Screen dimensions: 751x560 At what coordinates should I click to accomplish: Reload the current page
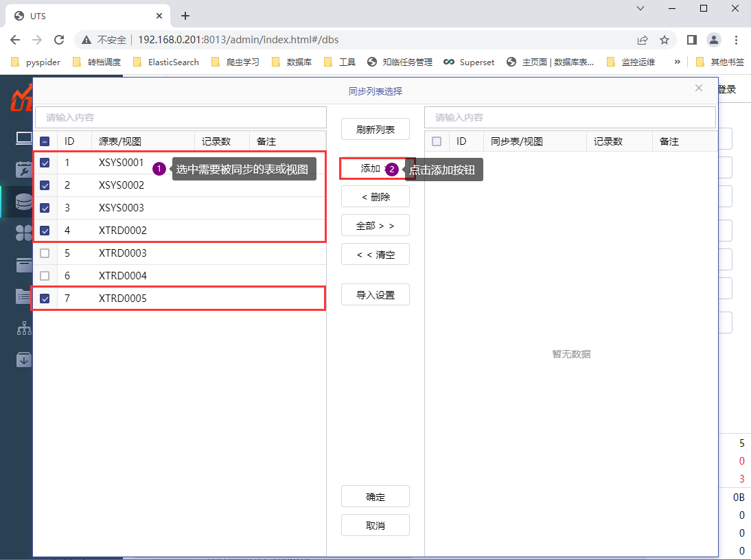point(59,40)
